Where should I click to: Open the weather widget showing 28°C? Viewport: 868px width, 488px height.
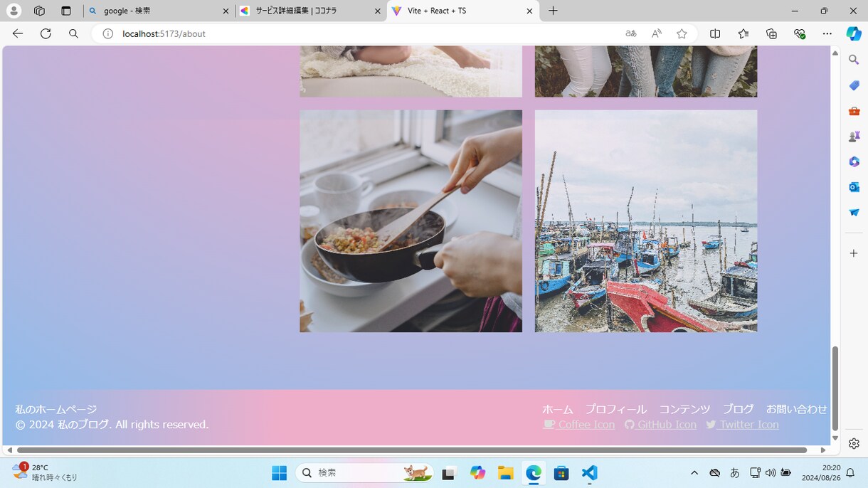pyautogui.click(x=44, y=472)
